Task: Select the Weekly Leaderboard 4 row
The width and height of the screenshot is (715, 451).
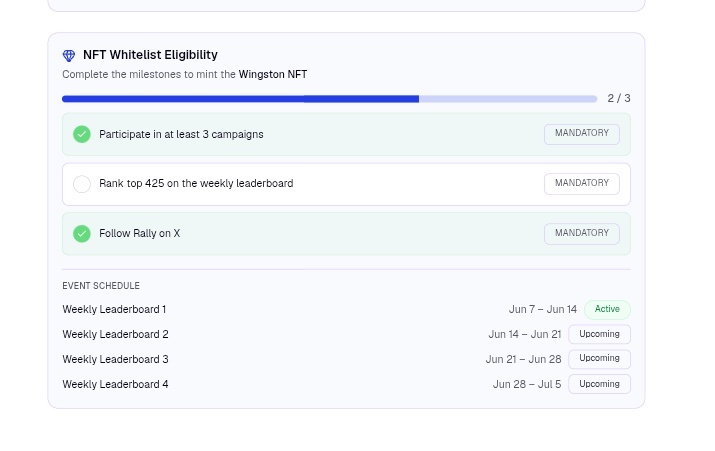Action: click(346, 384)
